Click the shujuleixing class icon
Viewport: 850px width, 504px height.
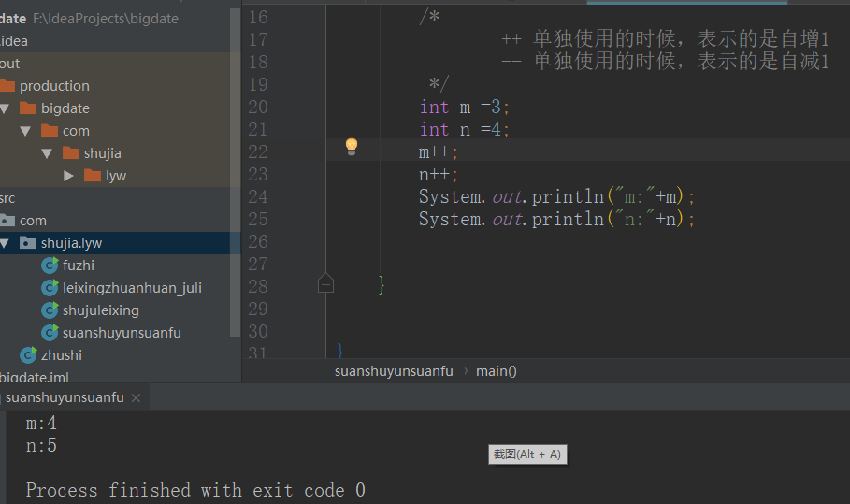pos(50,310)
